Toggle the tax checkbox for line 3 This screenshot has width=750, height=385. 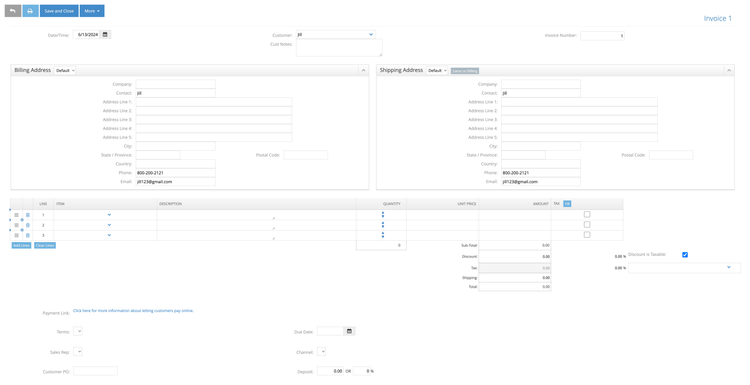pos(587,235)
